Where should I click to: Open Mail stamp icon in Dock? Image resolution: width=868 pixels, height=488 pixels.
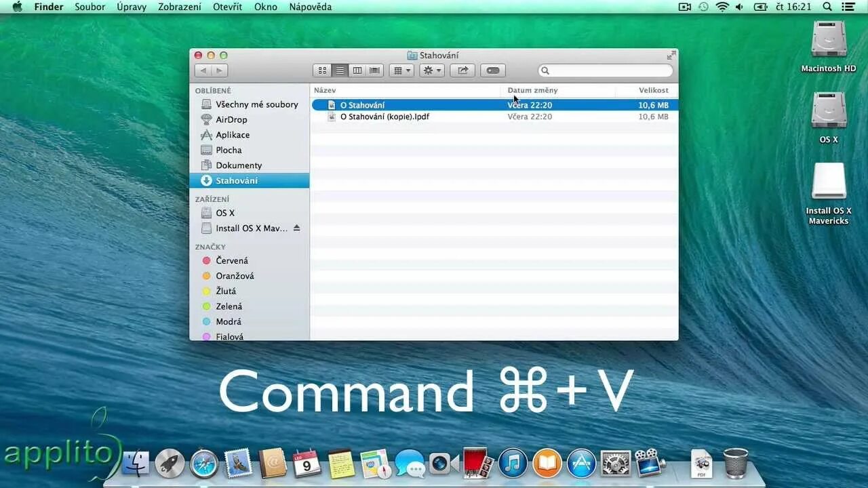click(x=239, y=464)
